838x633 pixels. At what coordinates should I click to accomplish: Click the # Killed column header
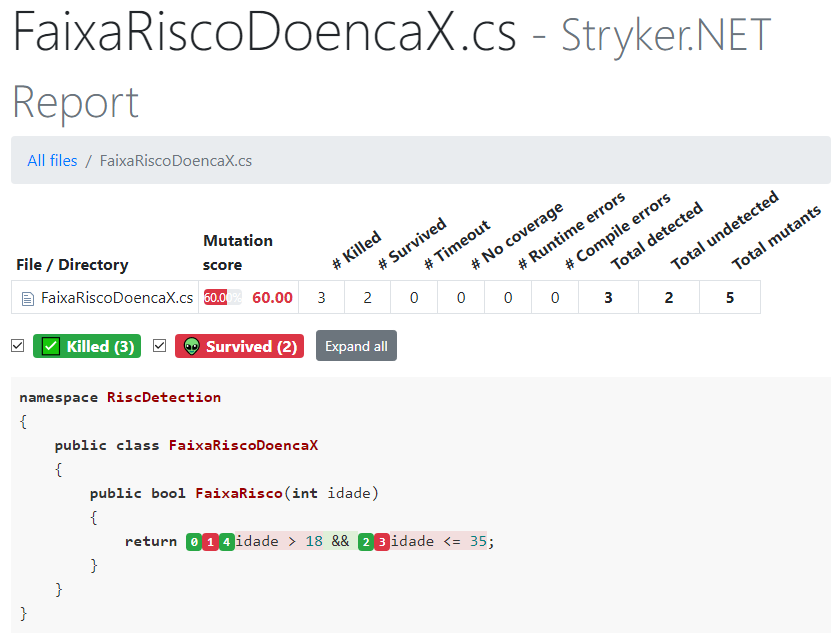tap(356, 250)
